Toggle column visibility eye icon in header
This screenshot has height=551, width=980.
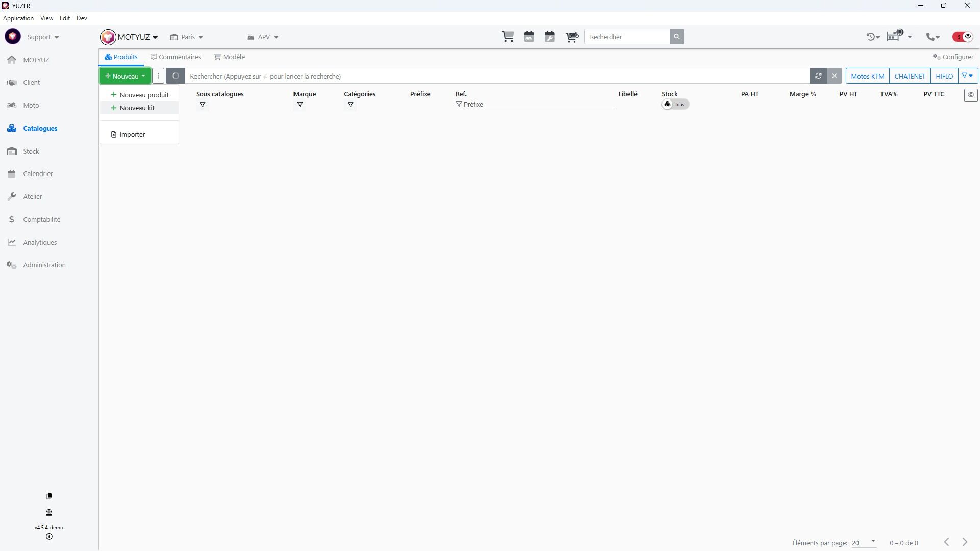pyautogui.click(x=971, y=95)
